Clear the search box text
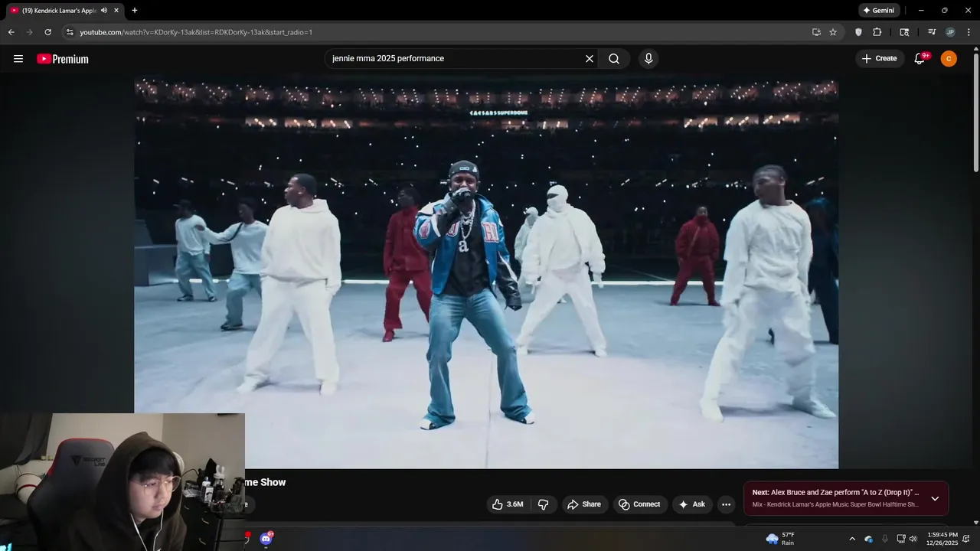980x551 pixels. coord(590,59)
